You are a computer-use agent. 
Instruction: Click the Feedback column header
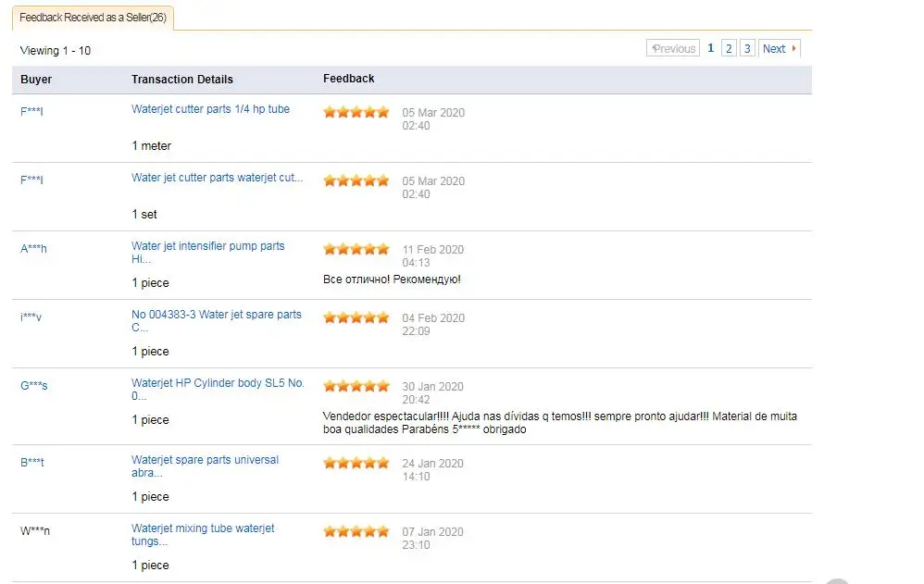pos(348,79)
